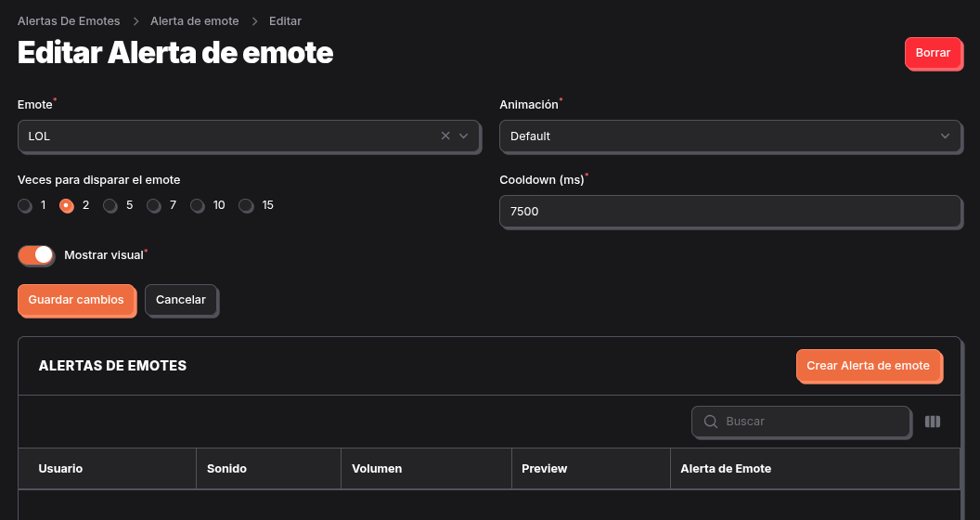Click the Veces para disparar el emote label

(x=98, y=180)
